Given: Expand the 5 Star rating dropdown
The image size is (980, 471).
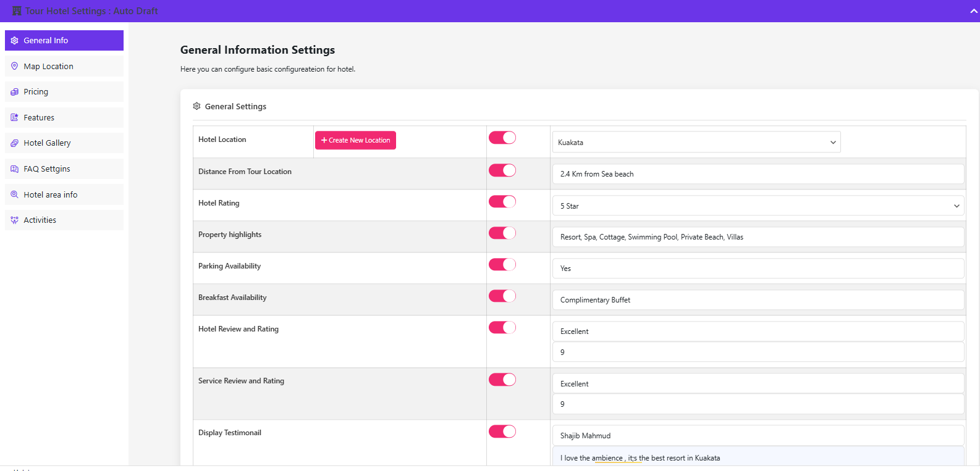Looking at the screenshot, I should 758,206.
